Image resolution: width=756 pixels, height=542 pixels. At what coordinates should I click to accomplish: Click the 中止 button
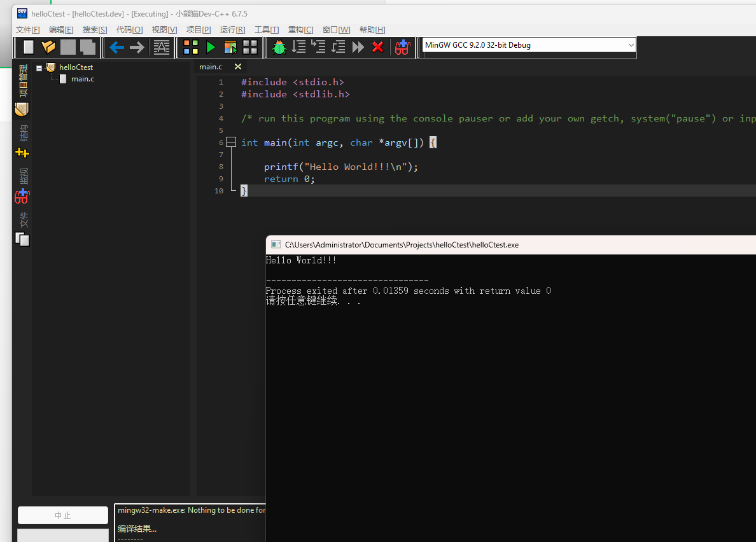[63, 515]
